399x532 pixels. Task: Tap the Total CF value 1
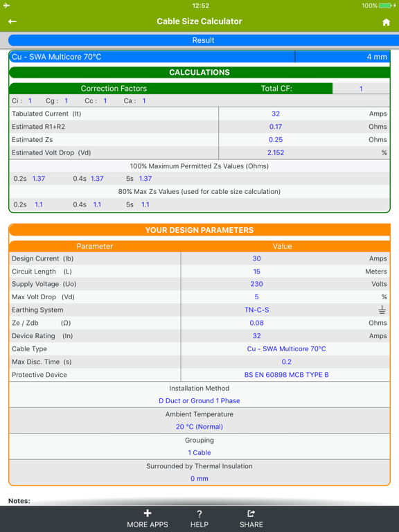361,89
